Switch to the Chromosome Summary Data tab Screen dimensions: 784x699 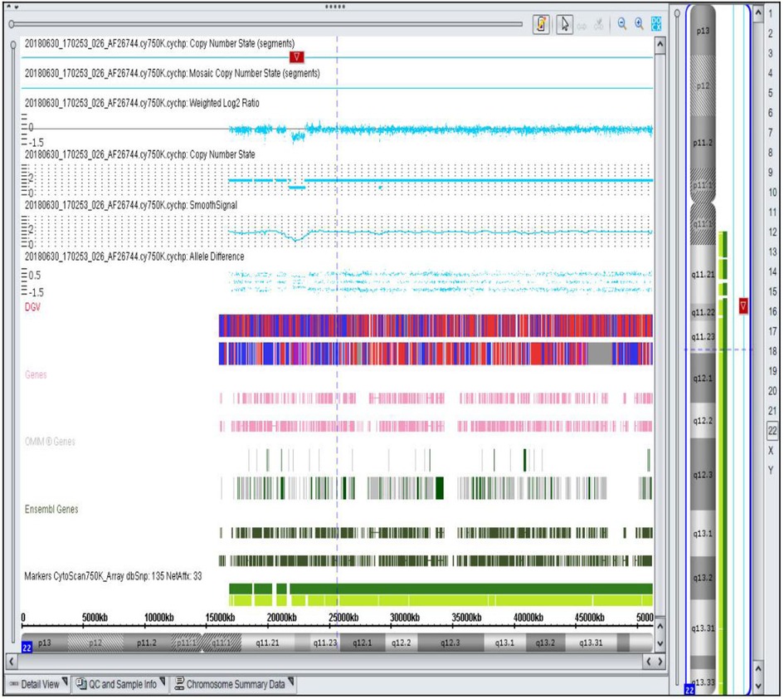[x=233, y=684]
